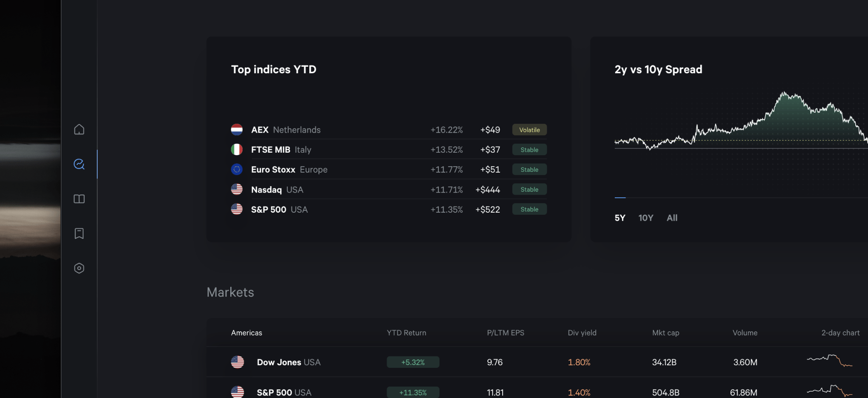Open the hexagon settings sidebar icon
Screen dimensions: 868x398
tap(79, 268)
